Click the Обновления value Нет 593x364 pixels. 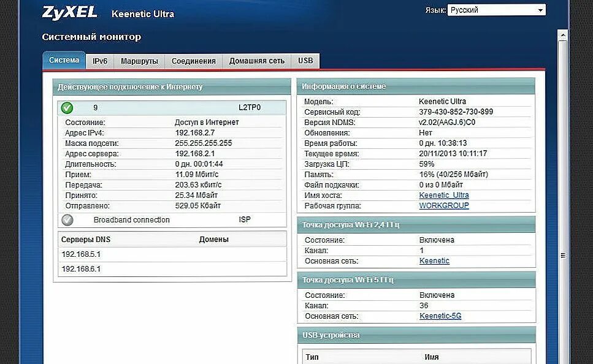tap(426, 133)
